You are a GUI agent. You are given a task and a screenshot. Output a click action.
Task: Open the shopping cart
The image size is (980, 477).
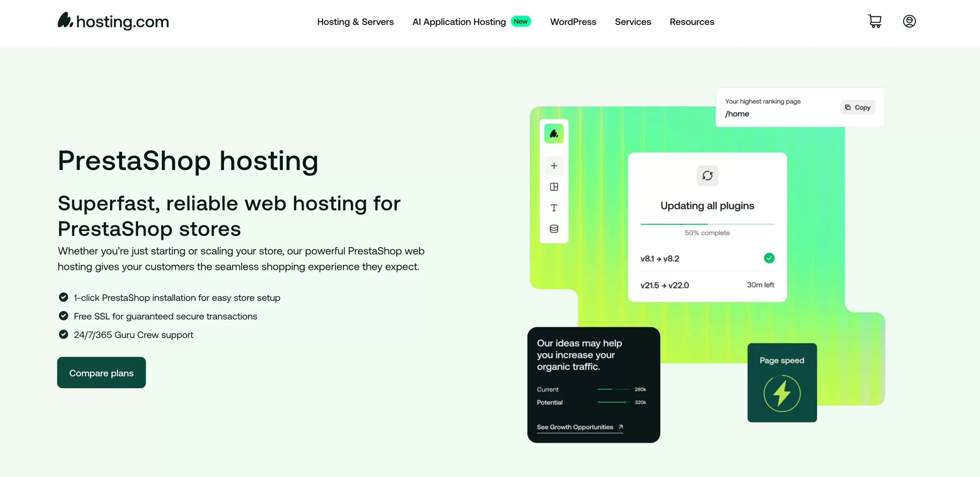(x=875, y=21)
